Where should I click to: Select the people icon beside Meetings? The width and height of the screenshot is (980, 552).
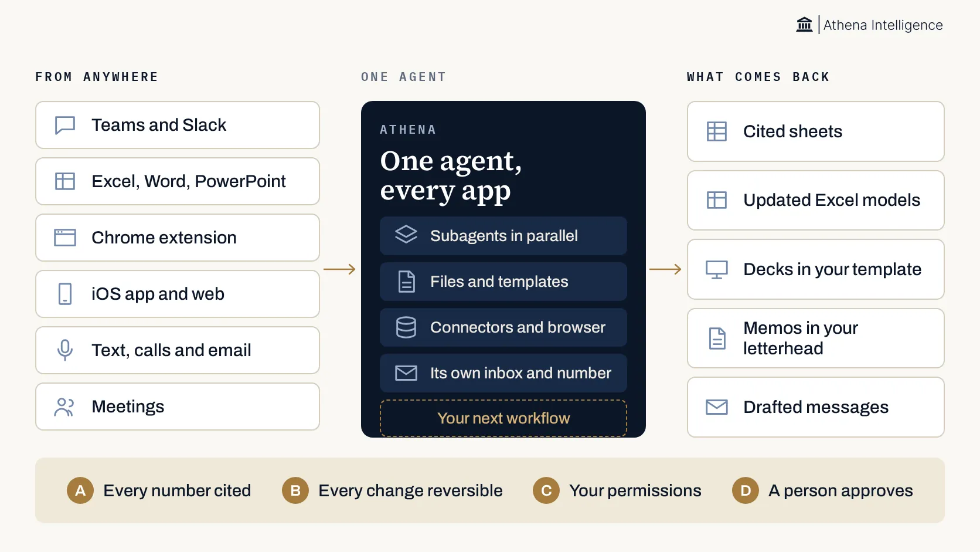[64, 407]
